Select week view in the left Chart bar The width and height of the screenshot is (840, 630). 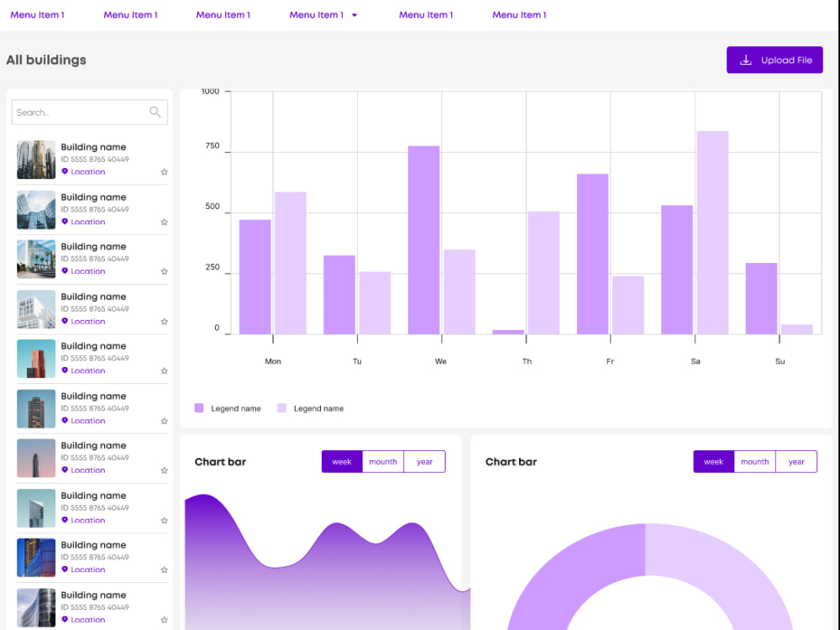(x=342, y=461)
